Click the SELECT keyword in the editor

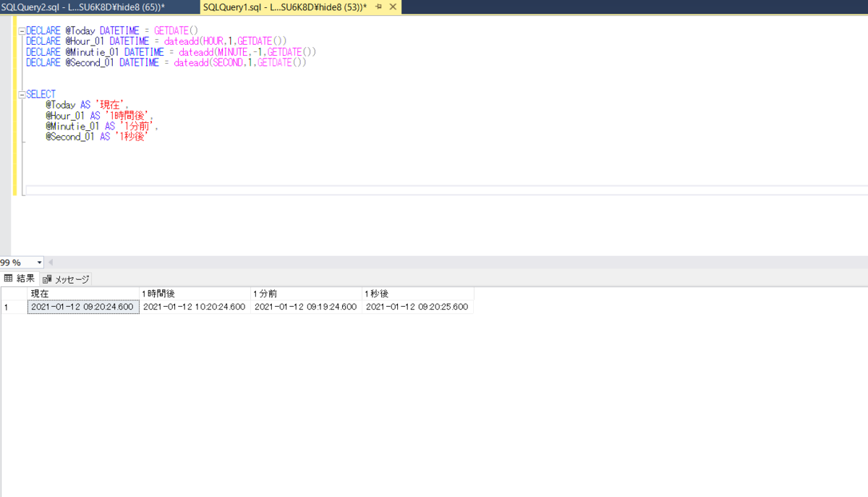[41, 95]
